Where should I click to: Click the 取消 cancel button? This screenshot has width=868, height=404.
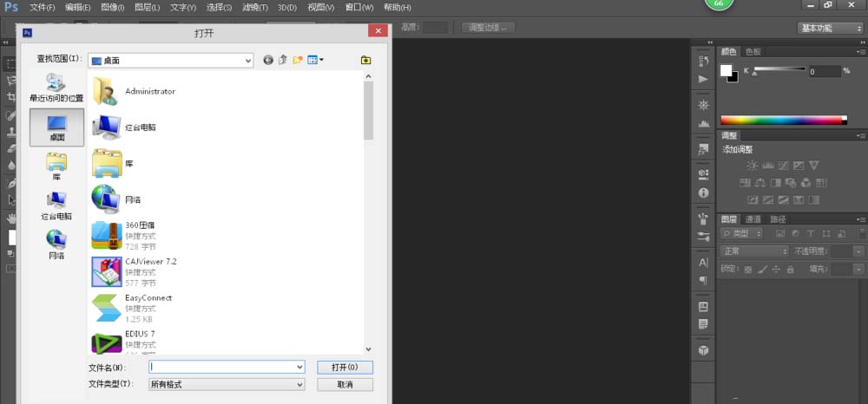tap(345, 384)
